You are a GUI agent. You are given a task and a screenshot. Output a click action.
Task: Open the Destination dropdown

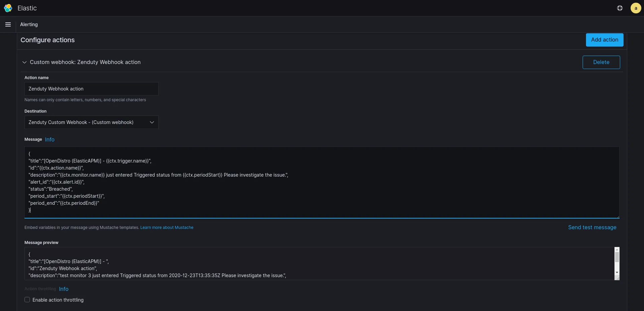(91, 122)
